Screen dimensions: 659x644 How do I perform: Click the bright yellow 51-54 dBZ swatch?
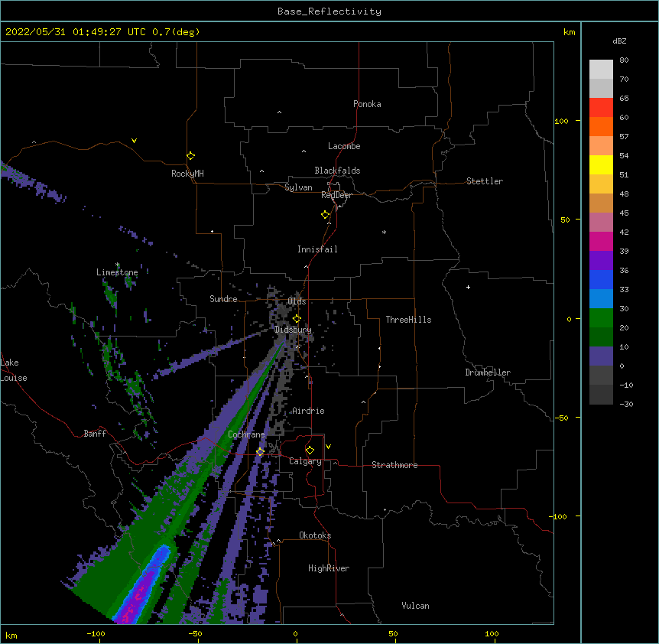[x=601, y=164]
